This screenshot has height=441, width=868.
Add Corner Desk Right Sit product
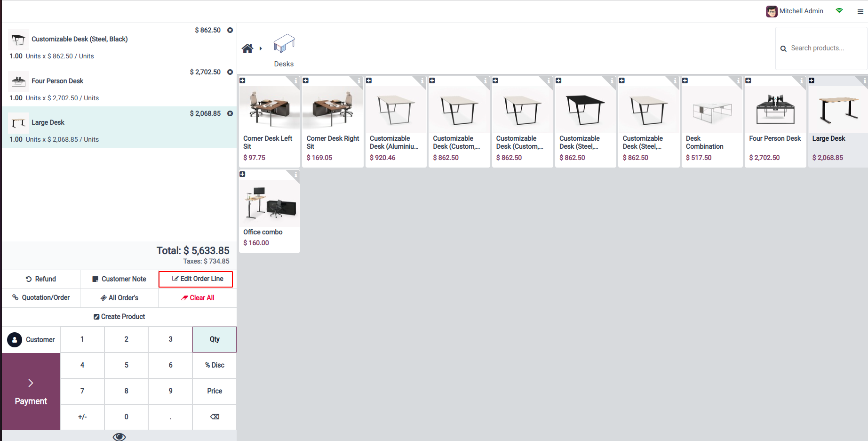pyautogui.click(x=333, y=121)
